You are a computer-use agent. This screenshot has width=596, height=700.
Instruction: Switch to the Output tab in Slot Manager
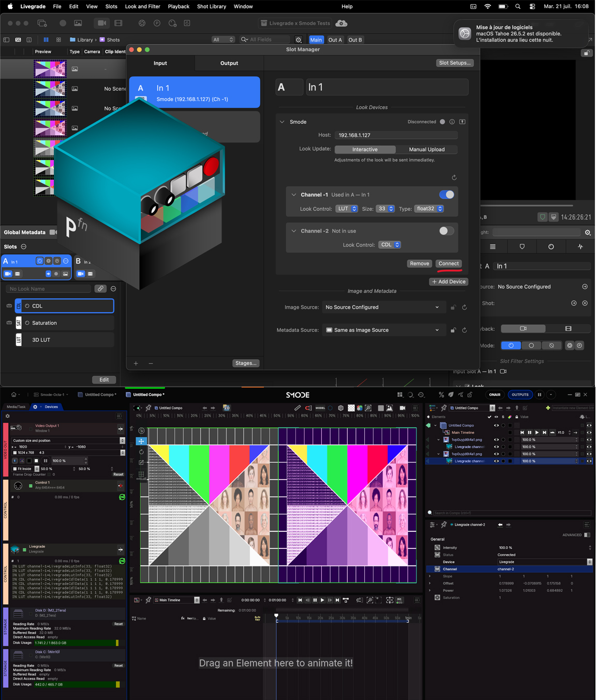coord(229,63)
